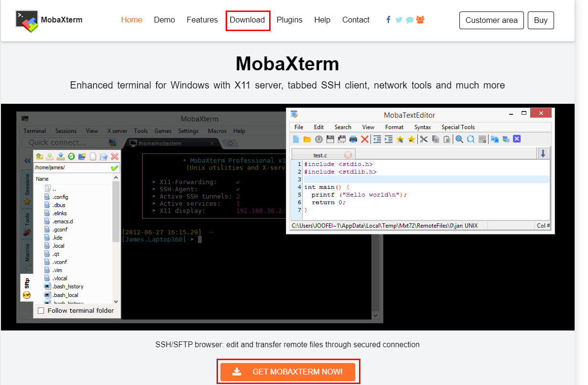Image resolution: width=588 pixels, height=385 pixels.
Task: Open the Demo nav link
Action: pyautogui.click(x=164, y=20)
